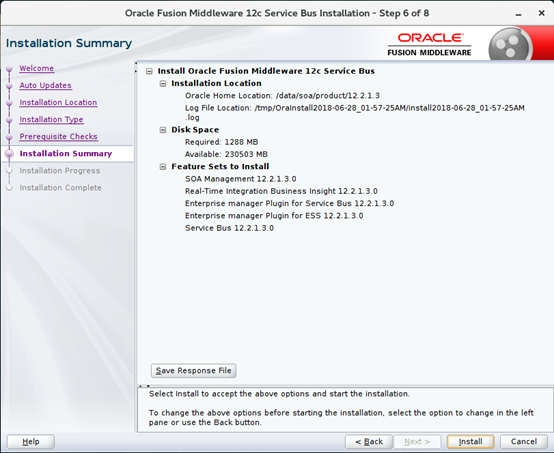Click the Disk Space heading text
Image resolution: width=554 pixels, height=453 pixels.
point(195,130)
